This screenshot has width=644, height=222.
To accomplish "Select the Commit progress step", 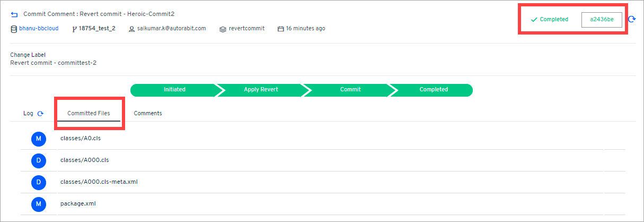I will click(x=350, y=90).
